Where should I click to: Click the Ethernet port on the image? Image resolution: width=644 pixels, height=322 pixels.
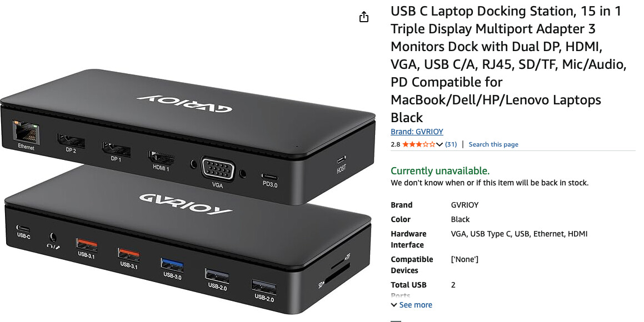click(26, 132)
